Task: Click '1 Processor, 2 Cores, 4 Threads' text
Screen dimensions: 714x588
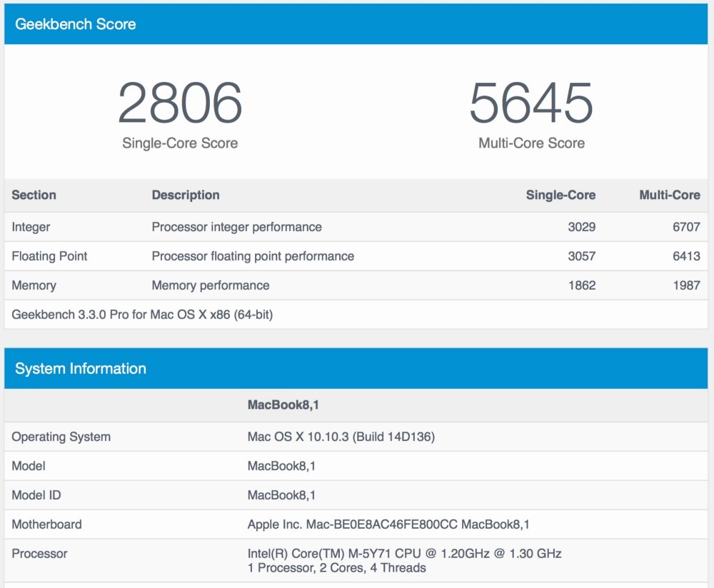Action: pyautogui.click(x=336, y=567)
